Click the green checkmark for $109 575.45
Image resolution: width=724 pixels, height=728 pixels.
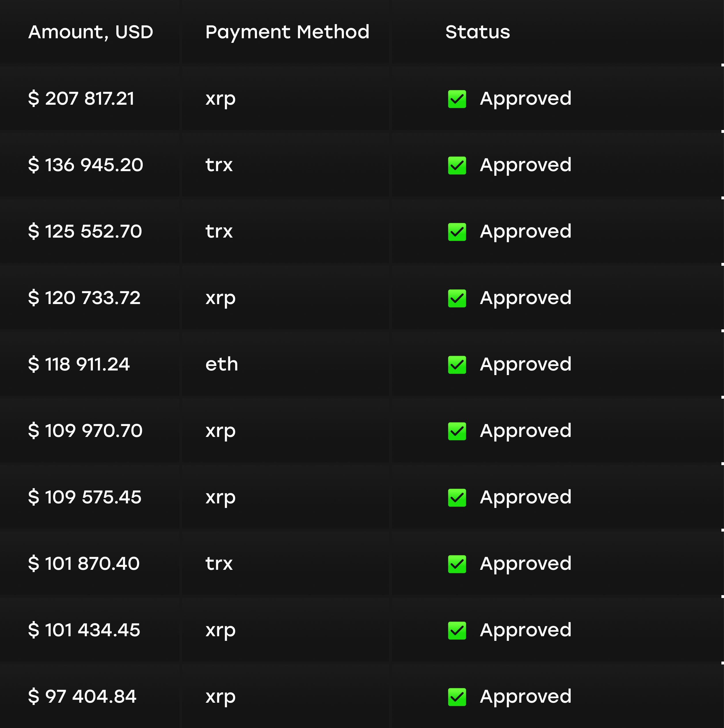[x=457, y=497]
